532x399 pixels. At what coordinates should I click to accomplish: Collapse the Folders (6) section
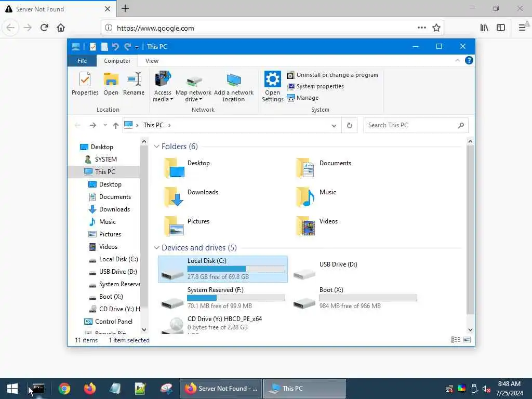click(156, 146)
